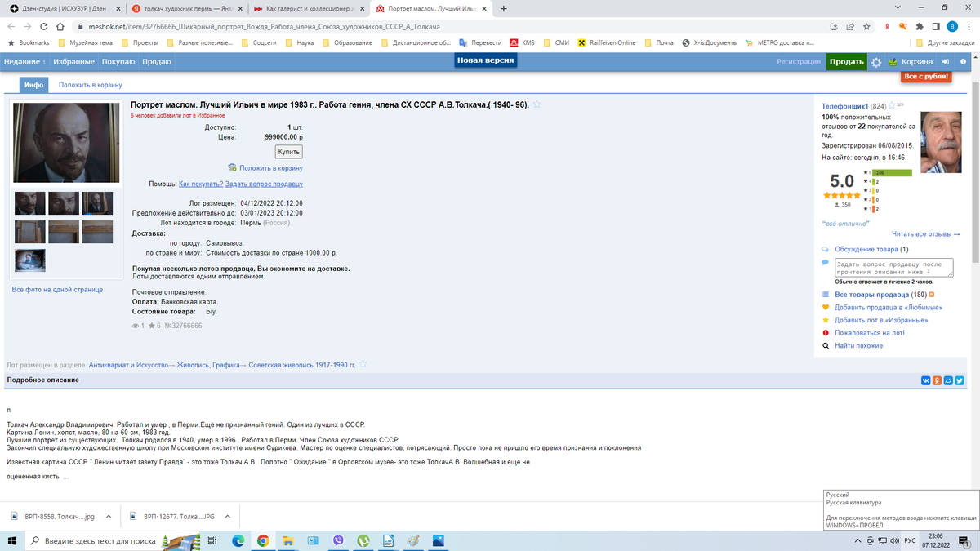Screen dimensions: 980x551
Task: Open Chrome profile avatar B
Action: [951, 26]
